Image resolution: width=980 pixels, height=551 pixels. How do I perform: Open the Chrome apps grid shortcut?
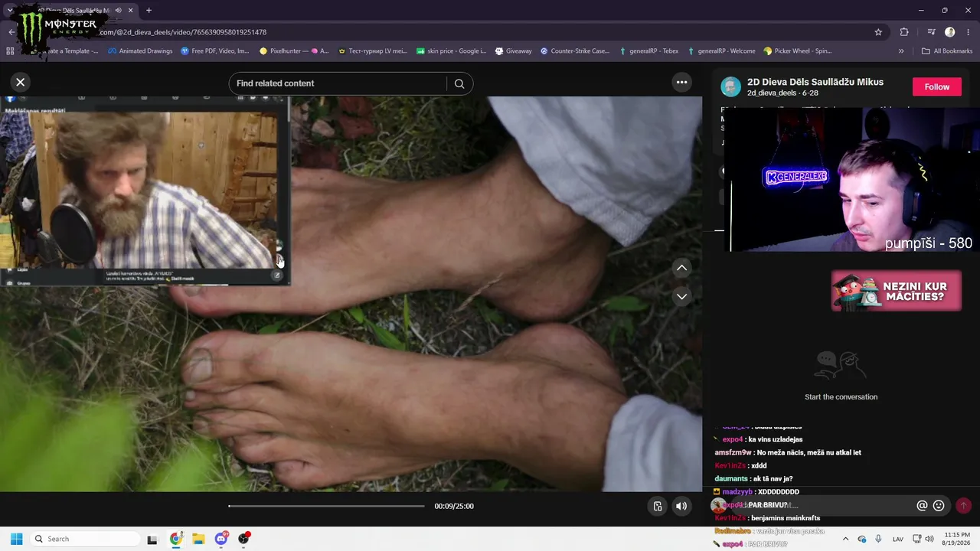(x=10, y=51)
